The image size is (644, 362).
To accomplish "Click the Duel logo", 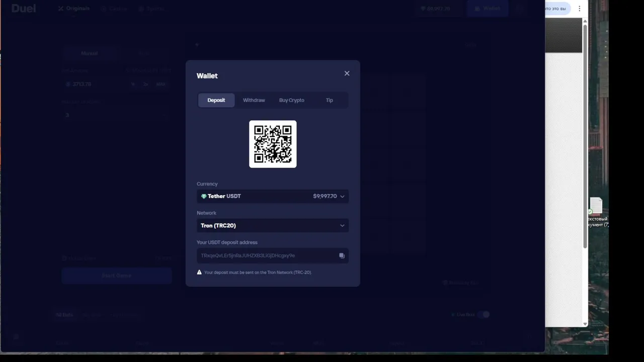I will [24, 9].
